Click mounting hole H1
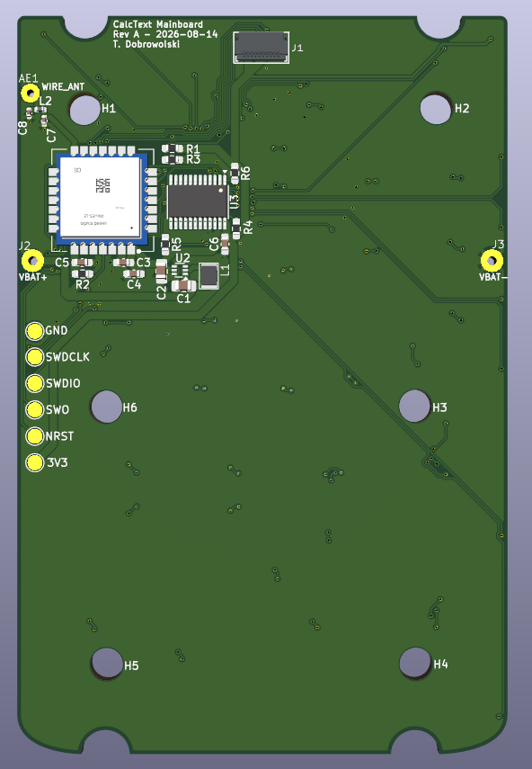 click(x=84, y=110)
